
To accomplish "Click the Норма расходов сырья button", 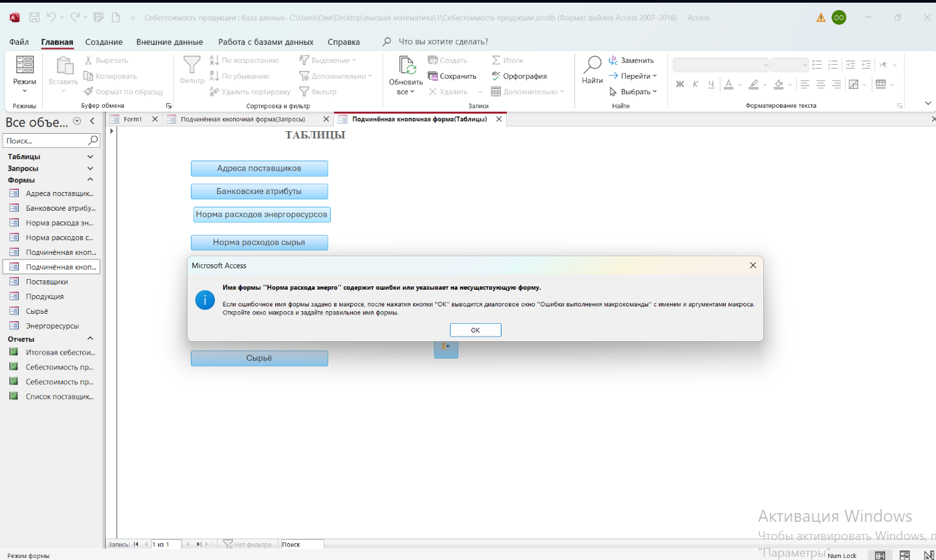I will [x=259, y=243].
